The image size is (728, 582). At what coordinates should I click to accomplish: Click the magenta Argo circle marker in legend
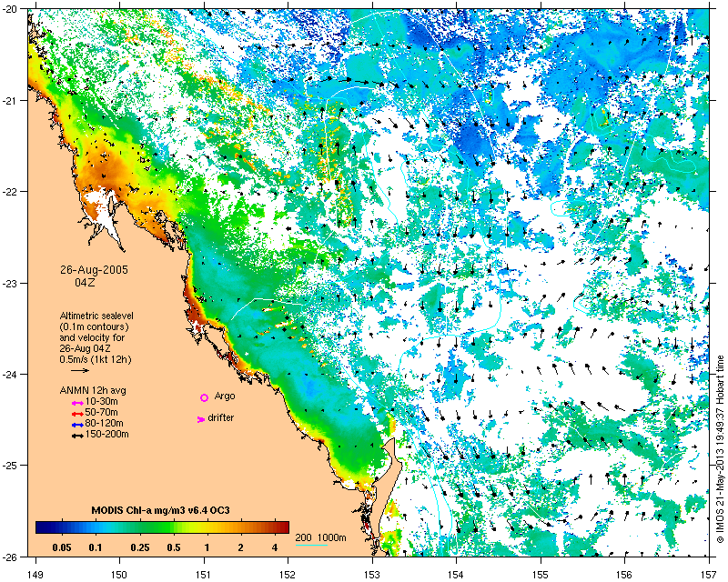click(x=204, y=397)
